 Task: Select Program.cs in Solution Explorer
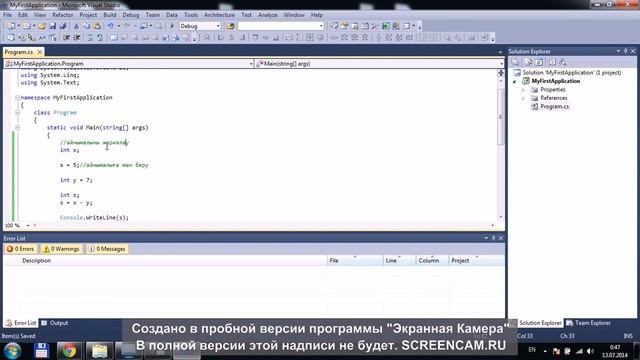(554, 107)
